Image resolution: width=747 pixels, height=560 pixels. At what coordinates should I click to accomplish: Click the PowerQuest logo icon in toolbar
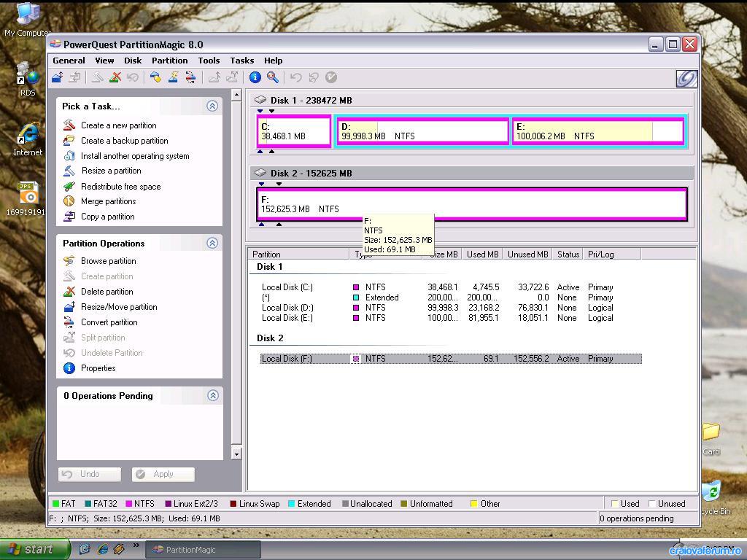click(x=686, y=79)
